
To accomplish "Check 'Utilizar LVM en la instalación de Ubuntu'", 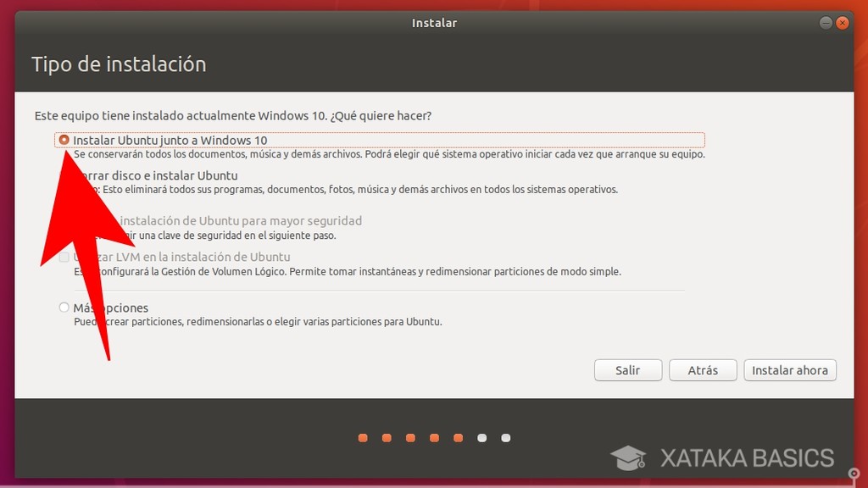I will tap(64, 257).
